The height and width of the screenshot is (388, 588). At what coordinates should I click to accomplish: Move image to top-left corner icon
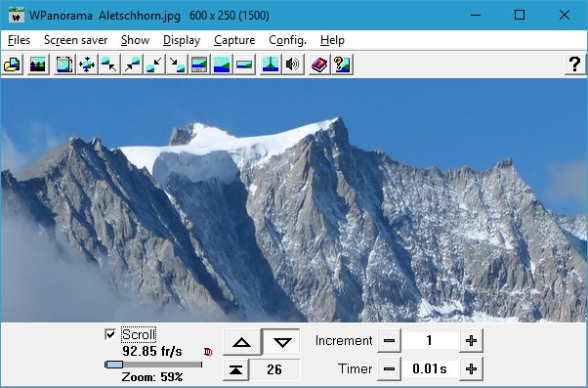109,65
